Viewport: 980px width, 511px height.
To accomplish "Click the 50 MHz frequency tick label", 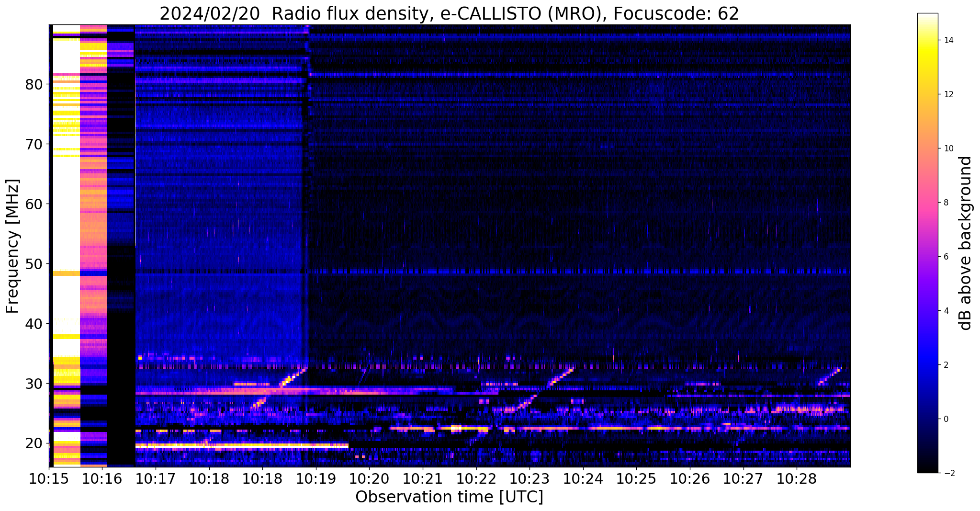I will coord(34,264).
